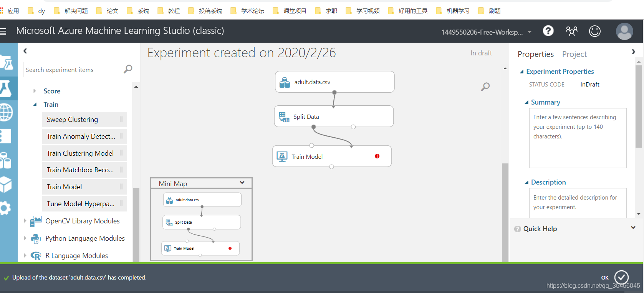Viewport: 644px width, 293px height.
Task: Open the 机器学习 bookmark folder
Action: coord(453,11)
